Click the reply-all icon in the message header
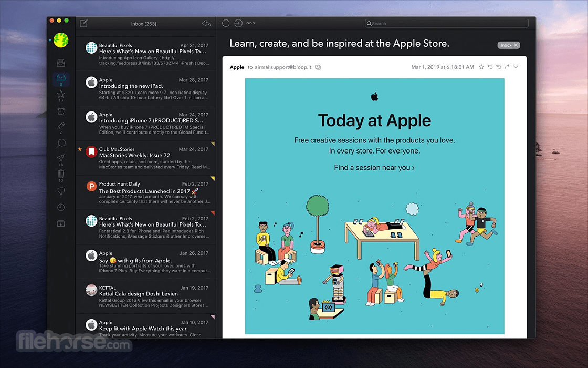 tap(499, 67)
